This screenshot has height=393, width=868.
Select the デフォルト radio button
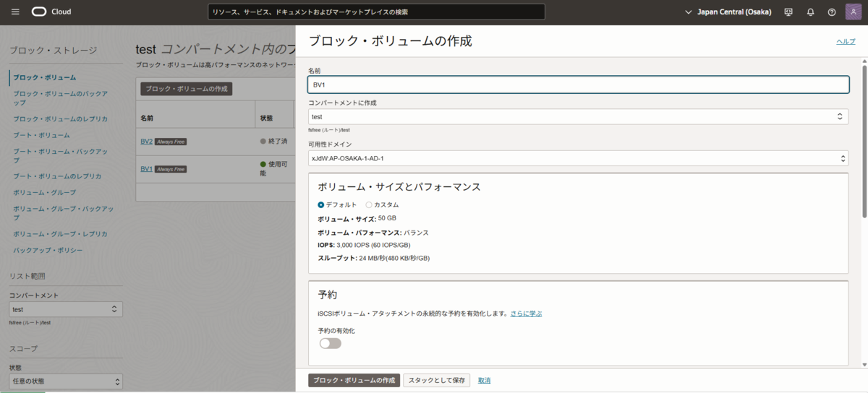(x=321, y=205)
